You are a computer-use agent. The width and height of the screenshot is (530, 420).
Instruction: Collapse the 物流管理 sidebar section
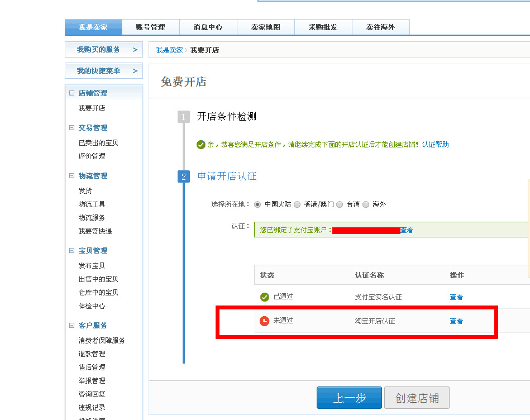pos(71,175)
